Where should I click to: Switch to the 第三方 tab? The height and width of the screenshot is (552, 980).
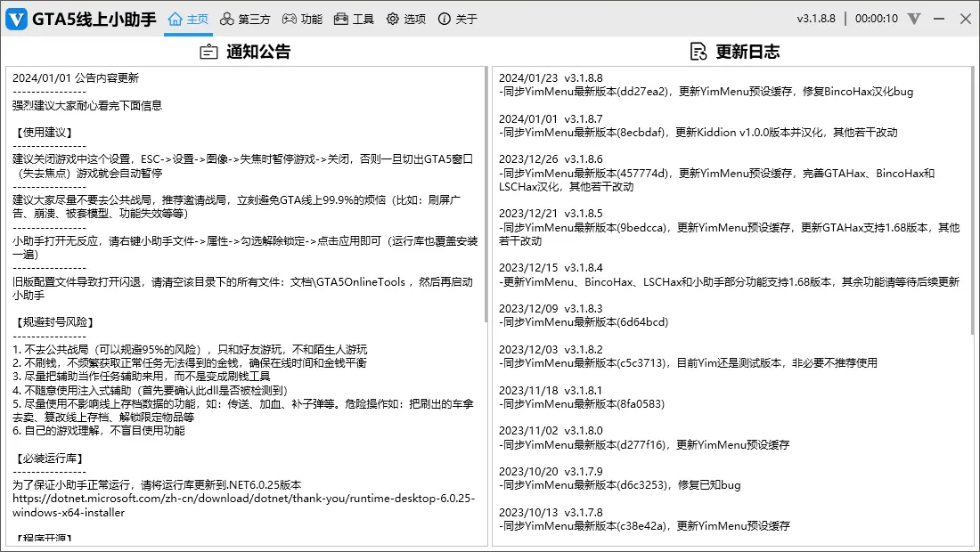click(245, 20)
